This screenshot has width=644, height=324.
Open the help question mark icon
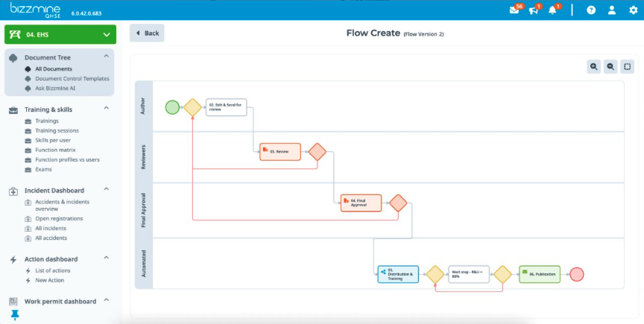(591, 10)
